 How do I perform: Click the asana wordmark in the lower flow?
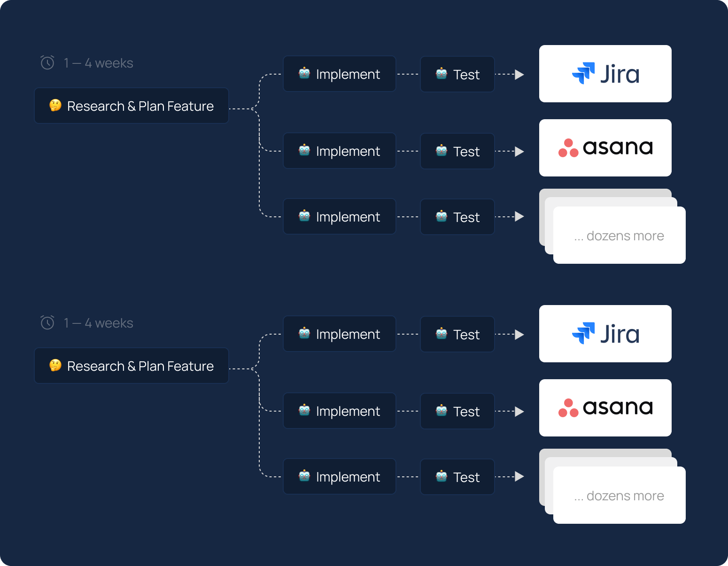618,408
